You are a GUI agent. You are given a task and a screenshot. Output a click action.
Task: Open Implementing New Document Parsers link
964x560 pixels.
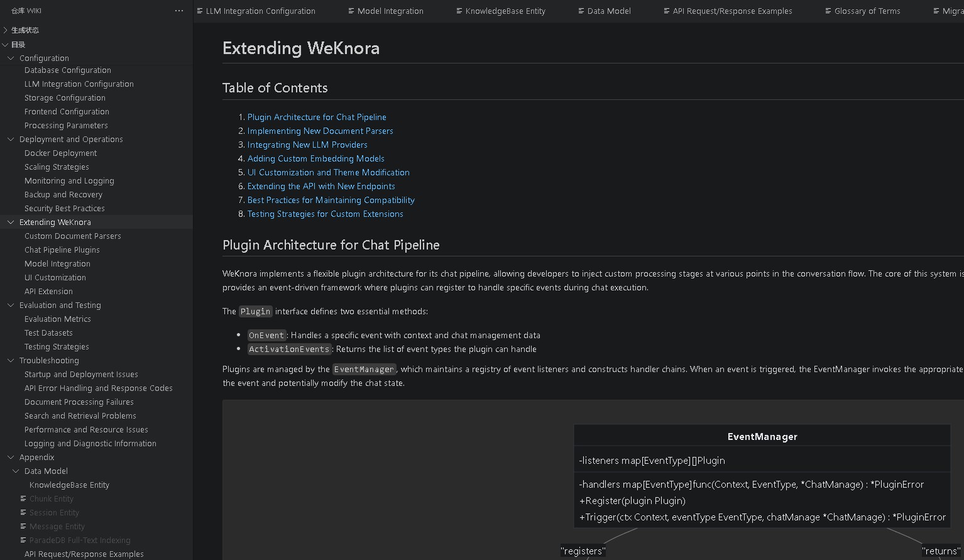pyautogui.click(x=320, y=131)
